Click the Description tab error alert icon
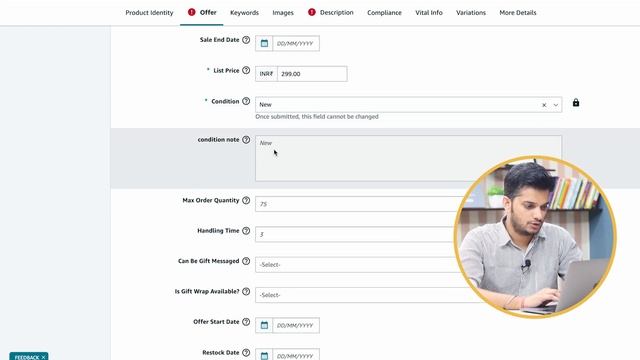This screenshot has height=360, width=640. [311, 12]
